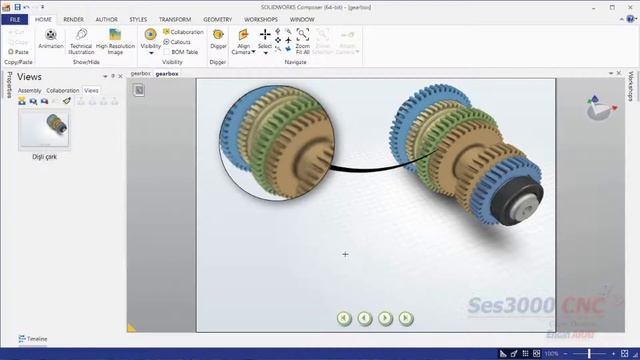This screenshot has height=360, width=640.
Task: Open the Timeline panel
Action: [x=33, y=339]
